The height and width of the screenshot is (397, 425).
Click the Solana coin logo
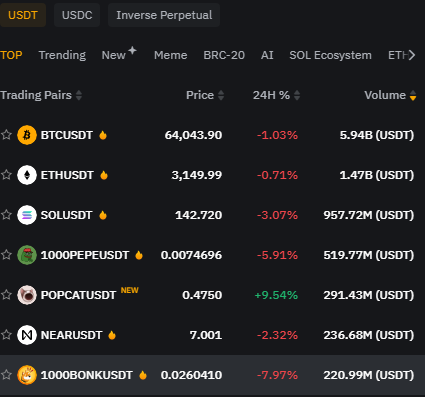pyautogui.click(x=27, y=215)
